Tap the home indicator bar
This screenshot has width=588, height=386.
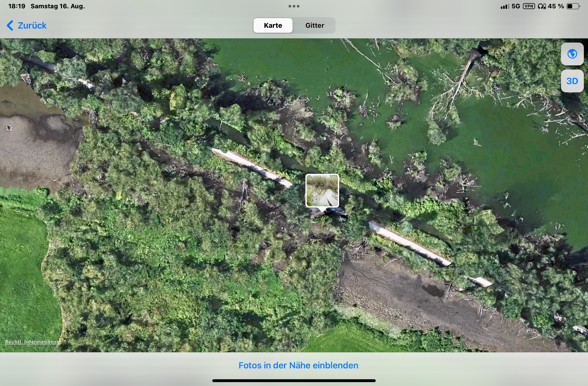(294, 381)
